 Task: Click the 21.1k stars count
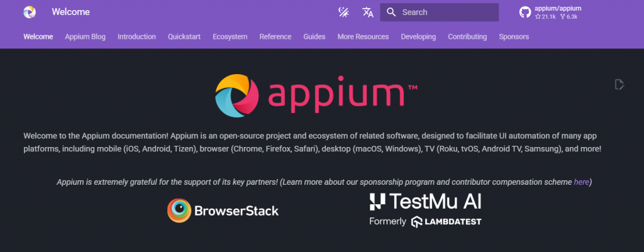545,17
